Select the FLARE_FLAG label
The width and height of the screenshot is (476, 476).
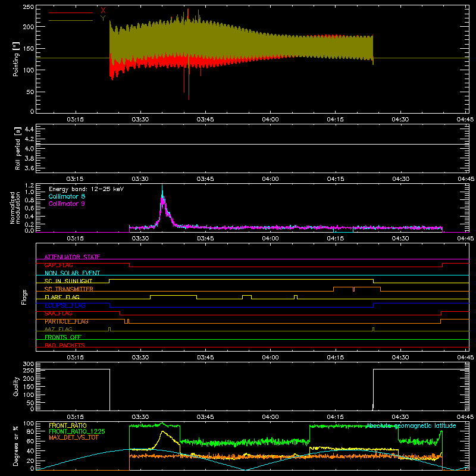[62, 297]
